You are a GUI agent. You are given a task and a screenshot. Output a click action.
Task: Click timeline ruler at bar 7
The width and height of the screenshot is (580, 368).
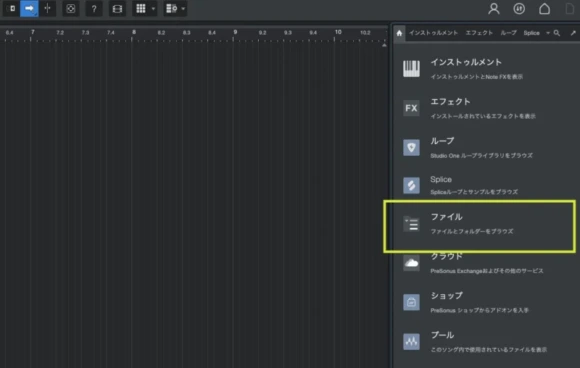(33, 32)
